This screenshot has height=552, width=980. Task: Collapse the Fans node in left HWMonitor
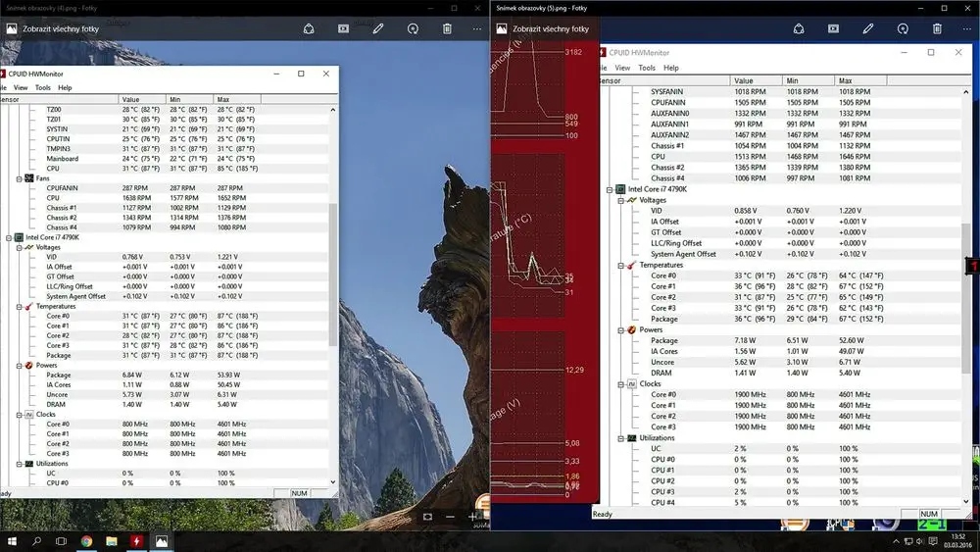[x=20, y=178]
